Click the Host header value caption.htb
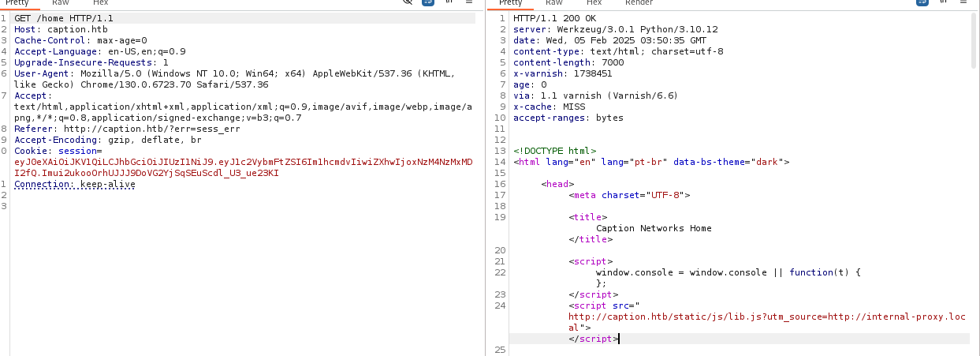 point(78,29)
